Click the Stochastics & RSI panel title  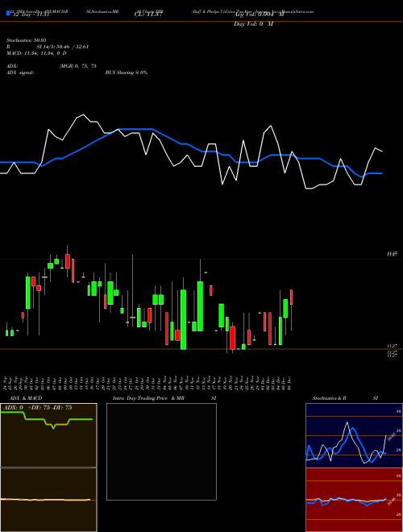tap(345, 398)
